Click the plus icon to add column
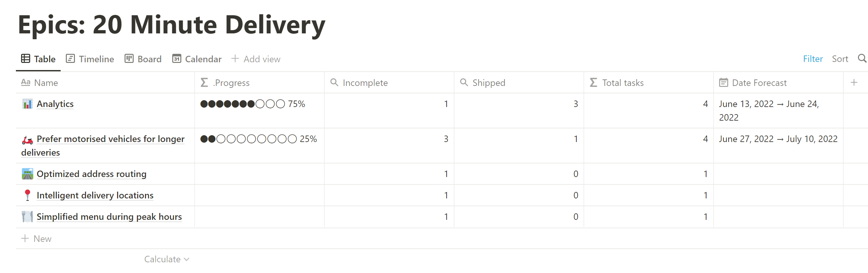 (x=853, y=82)
